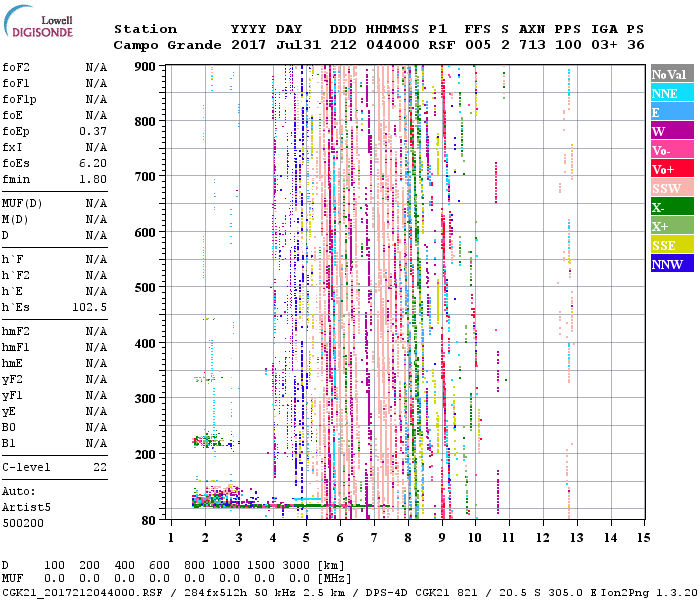Select the NNW dark blue legend entry
Screen dimensions: 700x600
(671, 264)
